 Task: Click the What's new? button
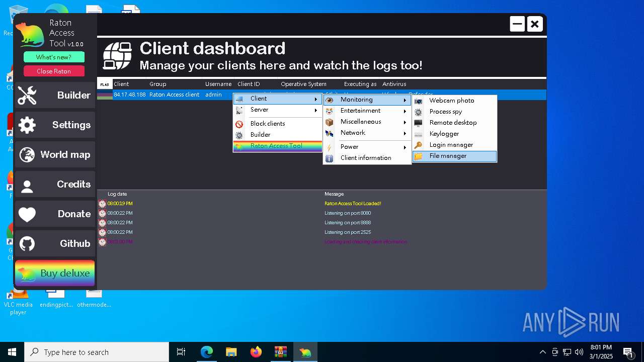coord(54,57)
